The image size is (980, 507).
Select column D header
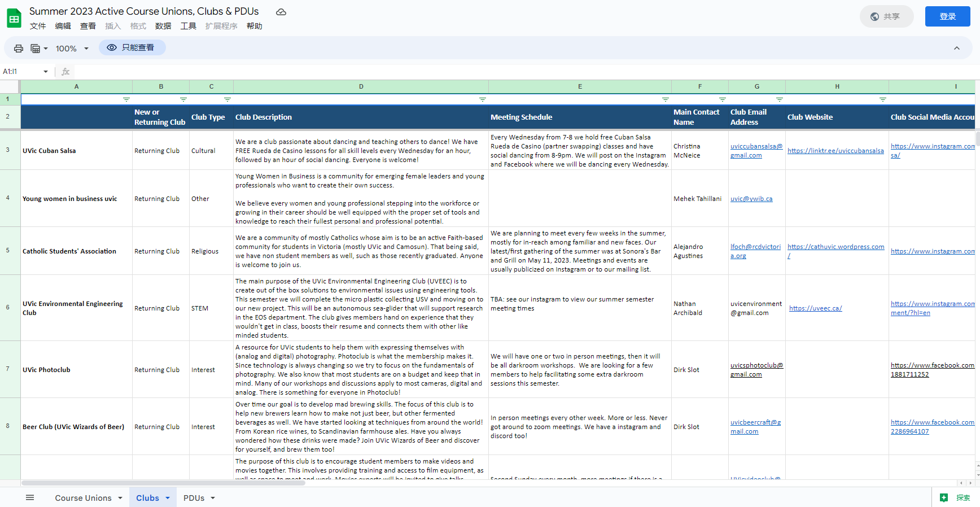(361, 86)
